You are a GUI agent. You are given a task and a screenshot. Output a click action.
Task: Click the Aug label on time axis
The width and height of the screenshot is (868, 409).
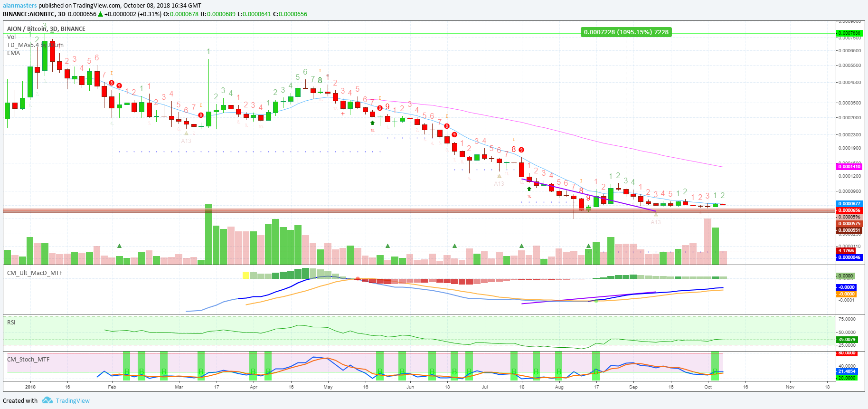click(559, 387)
